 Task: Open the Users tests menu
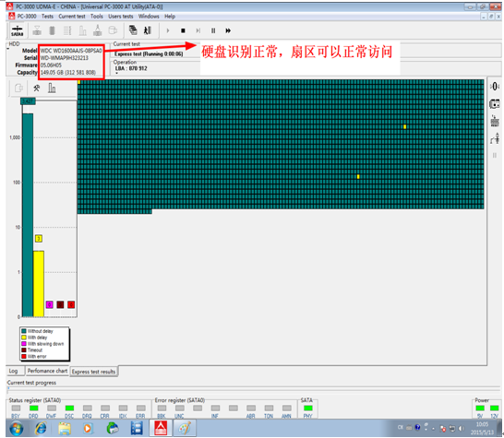(x=121, y=17)
